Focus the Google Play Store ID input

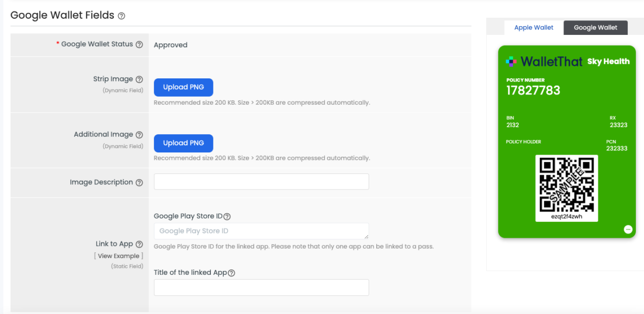coord(261,231)
